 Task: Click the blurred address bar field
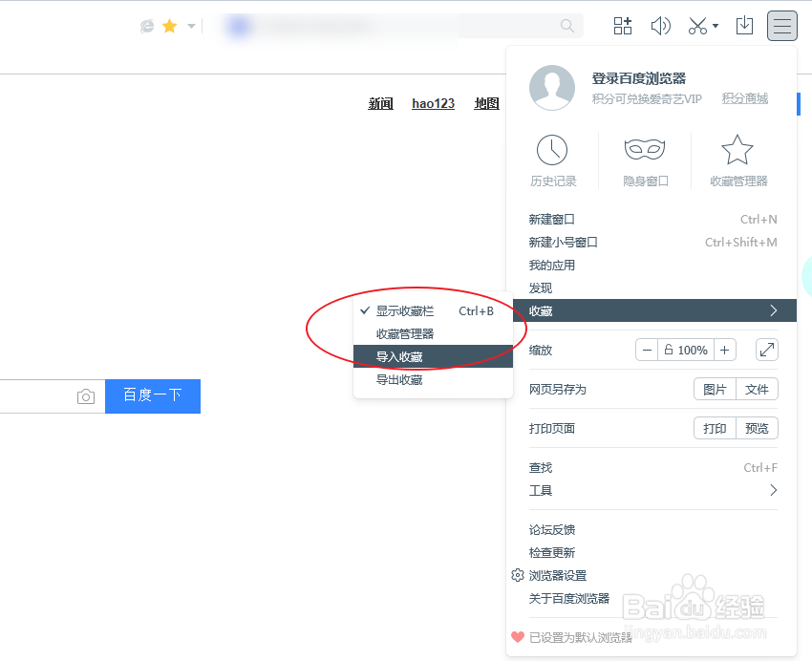[394, 26]
